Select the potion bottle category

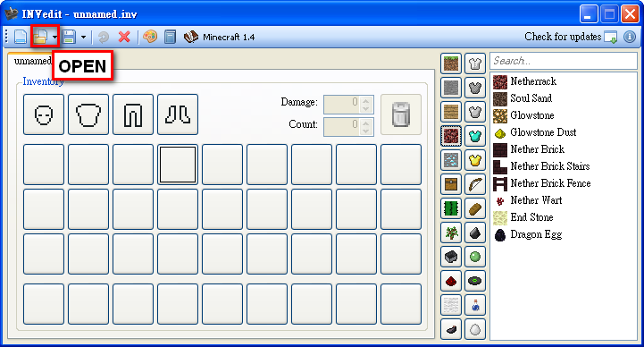tap(475, 305)
